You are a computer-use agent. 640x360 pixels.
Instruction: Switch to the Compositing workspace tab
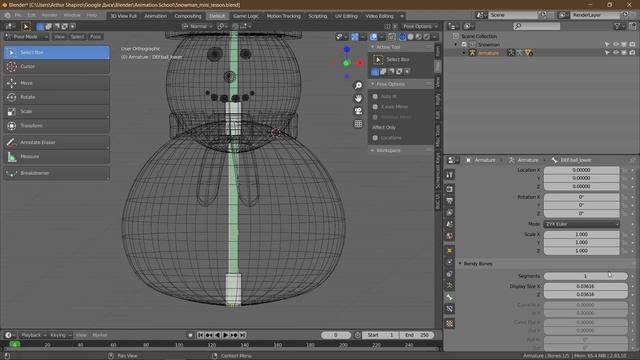[x=188, y=16]
